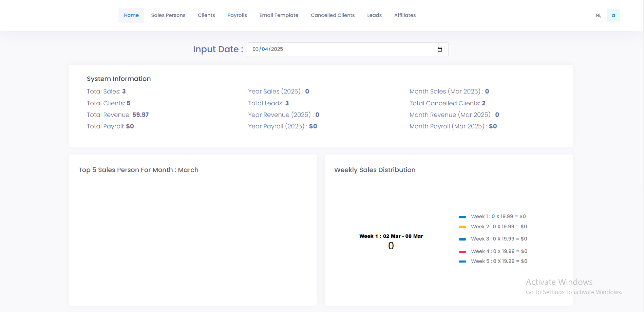Go to Leads section
This screenshot has width=644, height=312.
[x=374, y=16]
